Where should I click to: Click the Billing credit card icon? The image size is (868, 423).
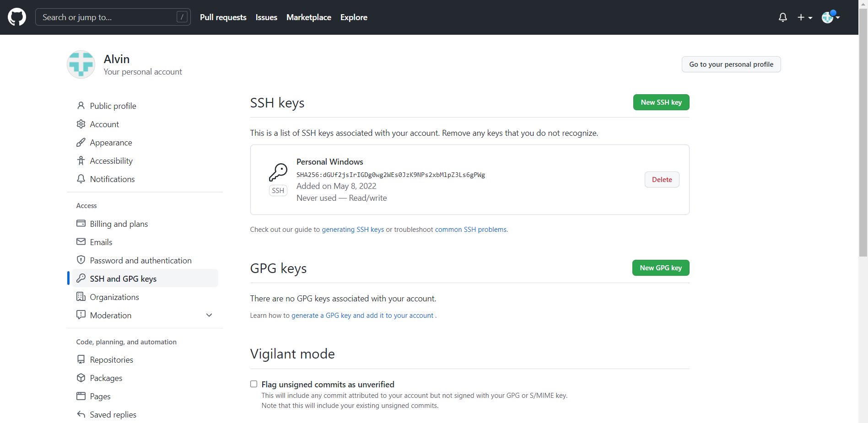81,224
